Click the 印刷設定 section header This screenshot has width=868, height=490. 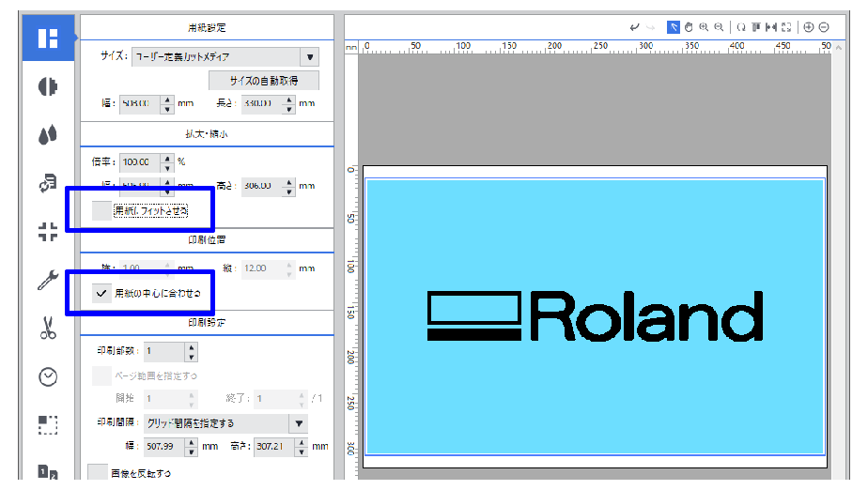coord(207,322)
